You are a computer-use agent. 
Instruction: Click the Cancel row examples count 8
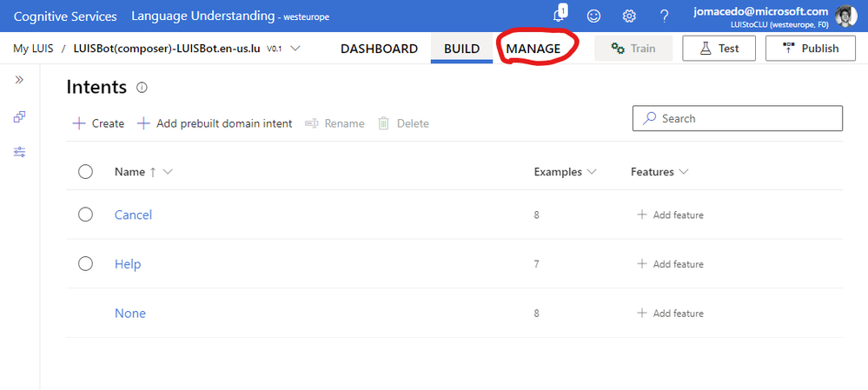pyautogui.click(x=536, y=215)
